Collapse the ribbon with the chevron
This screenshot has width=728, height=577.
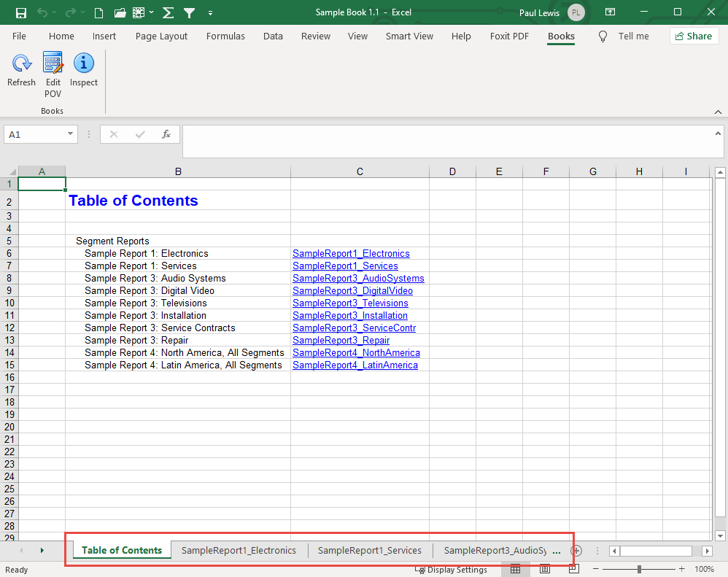(718, 112)
